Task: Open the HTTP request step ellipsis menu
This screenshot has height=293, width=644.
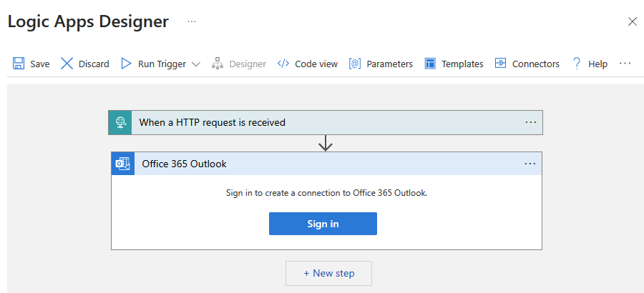Action: coord(530,122)
